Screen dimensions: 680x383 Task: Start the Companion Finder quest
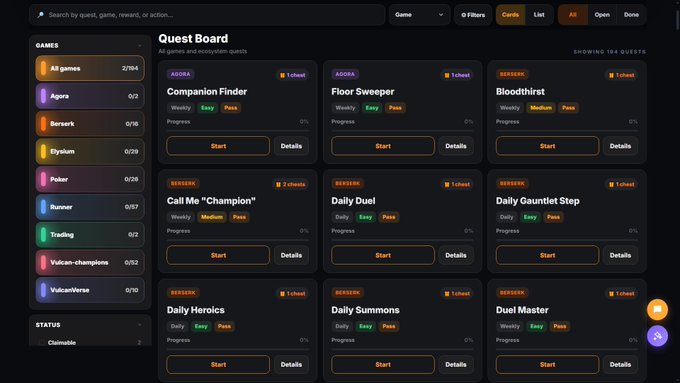pyautogui.click(x=218, y=146)
